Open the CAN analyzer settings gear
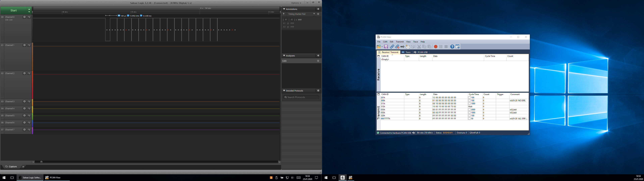The image size is (644, 181). [318, 61]
